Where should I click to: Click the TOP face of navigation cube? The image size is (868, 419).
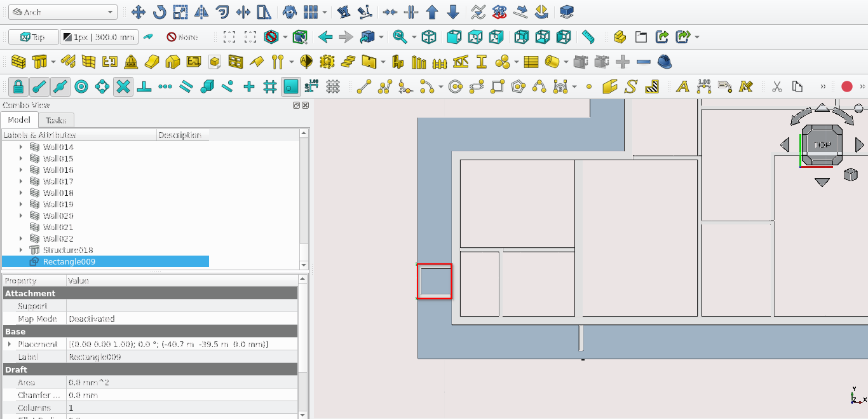[x=822, y=145]
